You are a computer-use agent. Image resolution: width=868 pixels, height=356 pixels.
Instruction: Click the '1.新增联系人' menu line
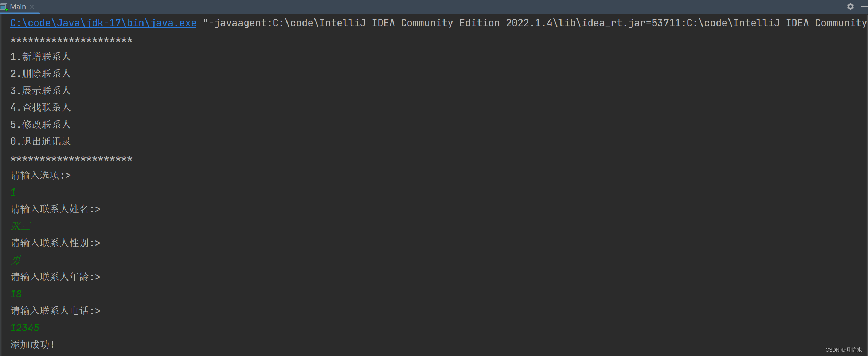[40, 57]
